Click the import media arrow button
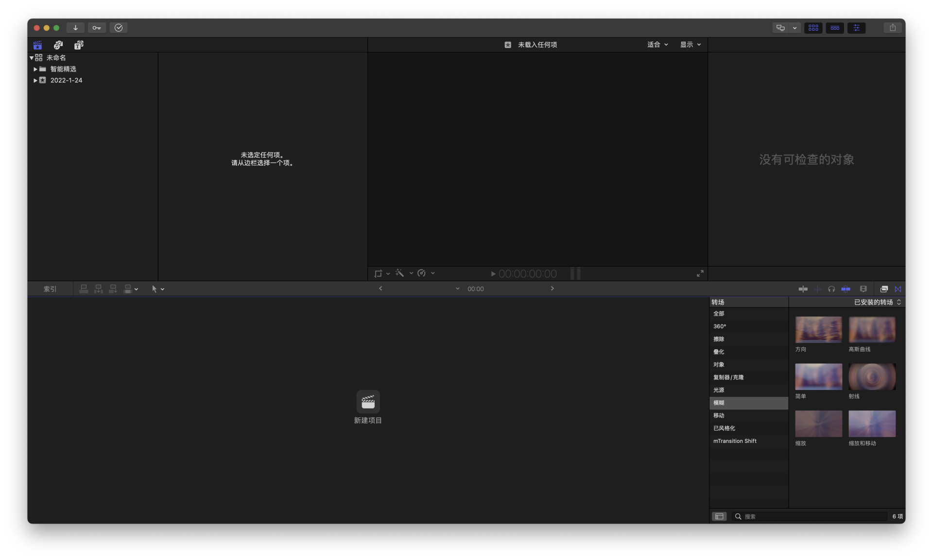Screen dimensions: 933x560 [75, 28]
